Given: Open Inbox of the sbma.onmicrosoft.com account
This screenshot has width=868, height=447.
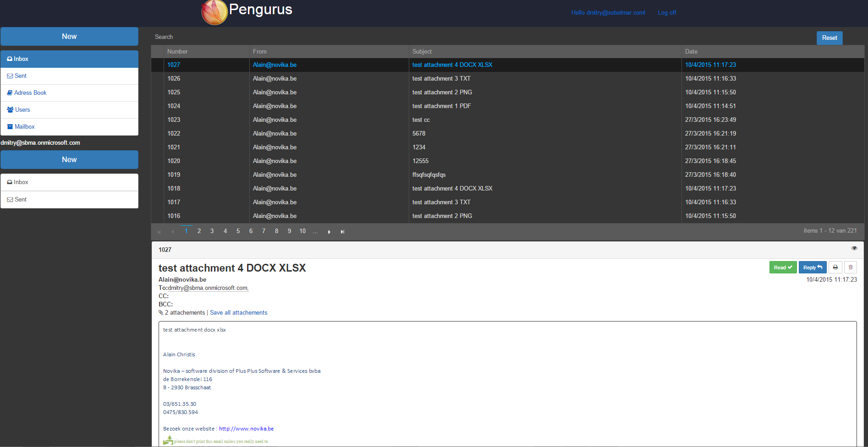Looking at the screenshot, I should [x=69, y=182].
